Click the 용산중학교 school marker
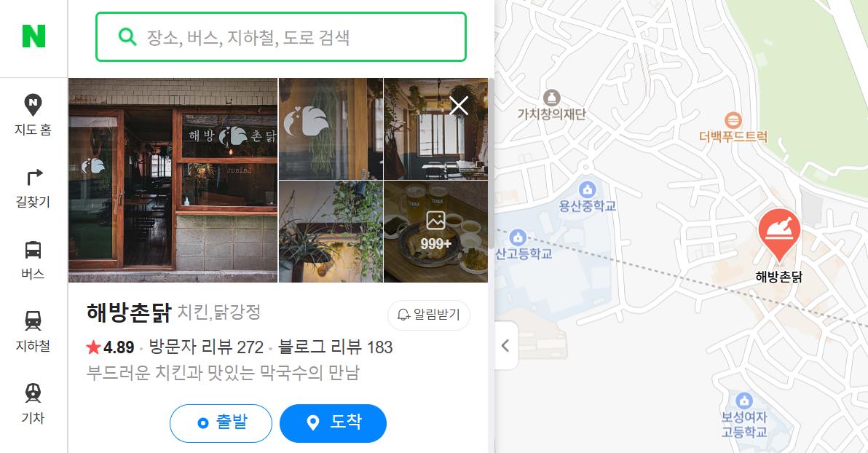 587,189
